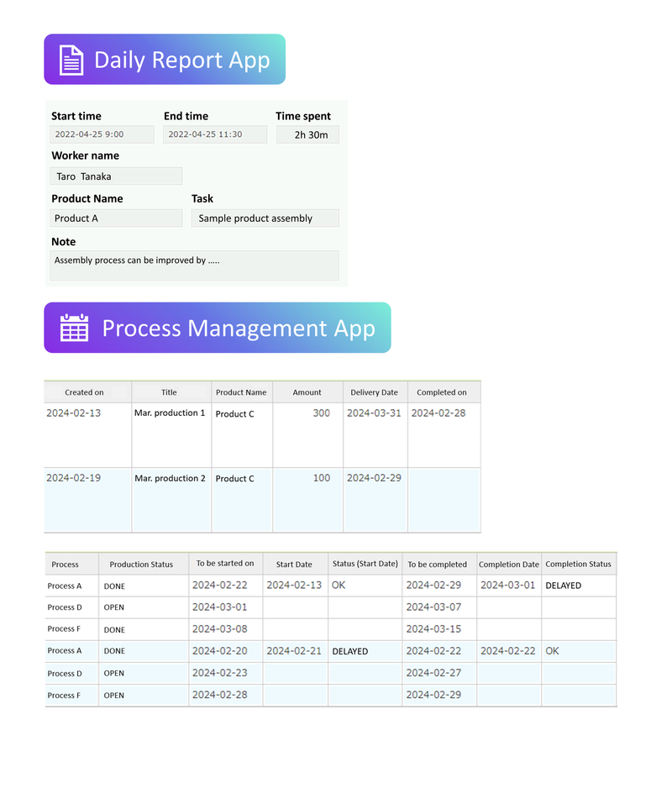Click the Process Management App banner
672x788 pixels.
[239, 328]
